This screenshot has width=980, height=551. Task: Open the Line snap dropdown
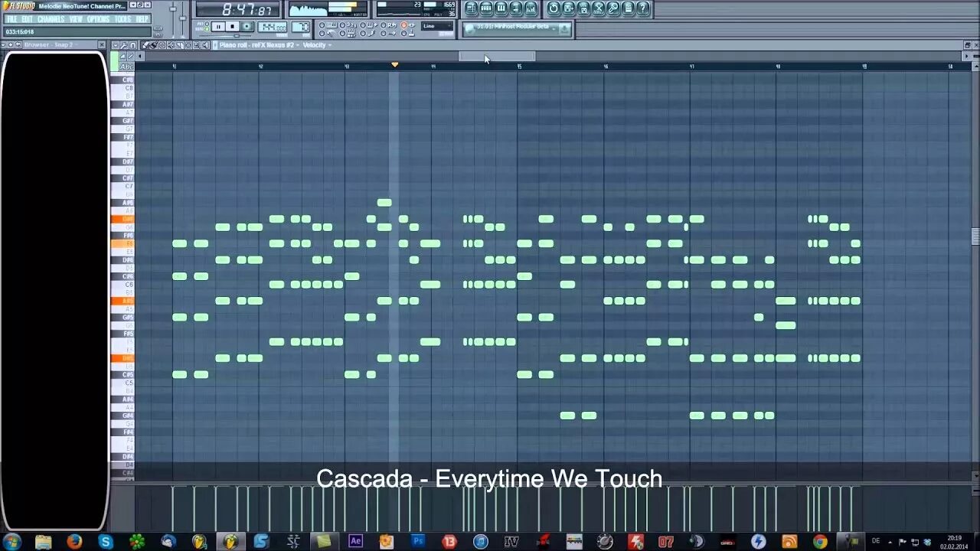point(437,26)
